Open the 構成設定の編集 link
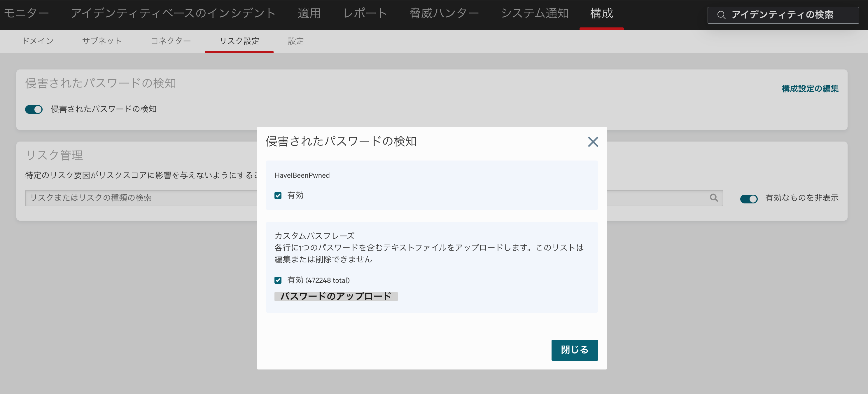The image size is (868, 394). [x=810, y=89]
